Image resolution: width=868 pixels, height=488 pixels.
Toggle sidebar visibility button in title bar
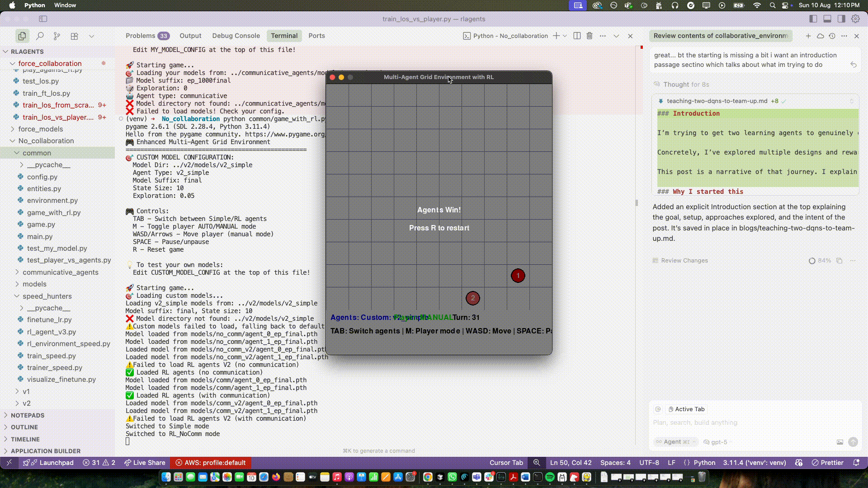click(x=43, y=19)
